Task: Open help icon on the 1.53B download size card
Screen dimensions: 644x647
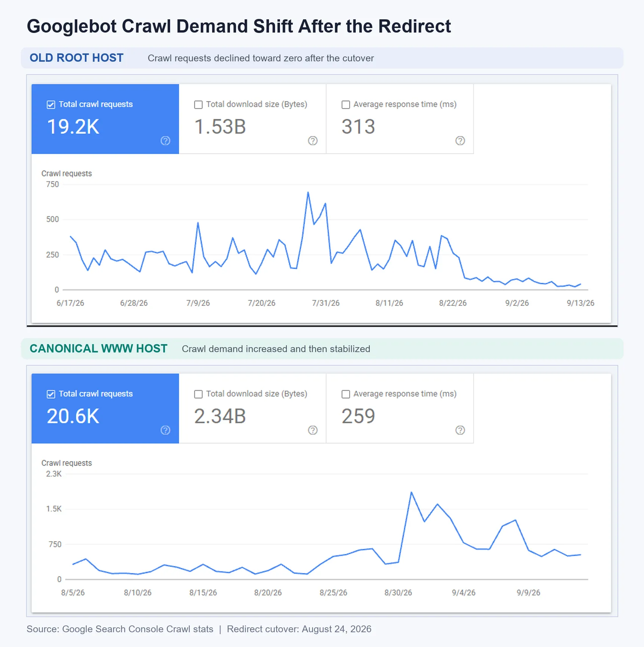Action: click(x=313, y=141)
